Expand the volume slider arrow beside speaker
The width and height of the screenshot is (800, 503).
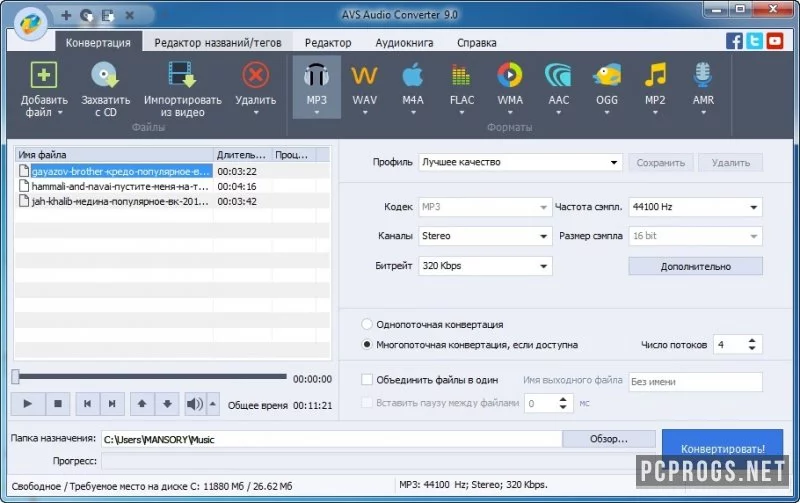pos(213,404)
